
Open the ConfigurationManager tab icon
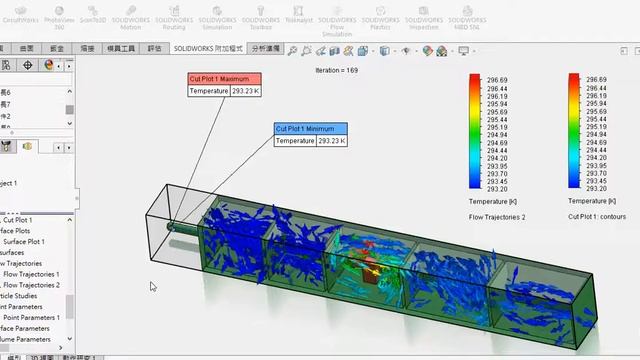point(6,65)
